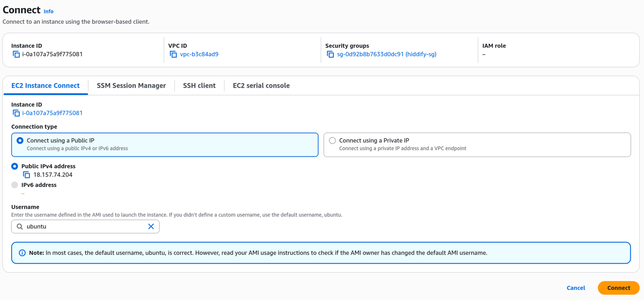The width and height of the screenshot is (644, 300).
Task: Click inside the ubuntu username input field
Action: (85, 226)
